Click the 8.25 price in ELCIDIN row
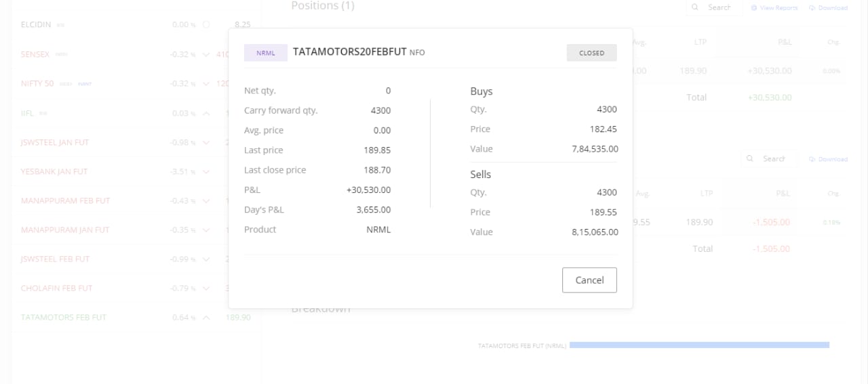The image size is (868, 384). coord(242,24)
